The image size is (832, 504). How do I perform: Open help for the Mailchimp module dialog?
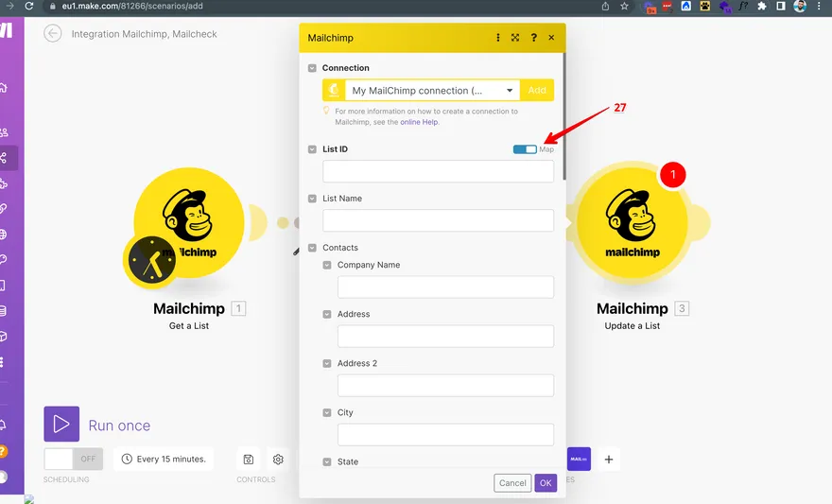point(534,38)
